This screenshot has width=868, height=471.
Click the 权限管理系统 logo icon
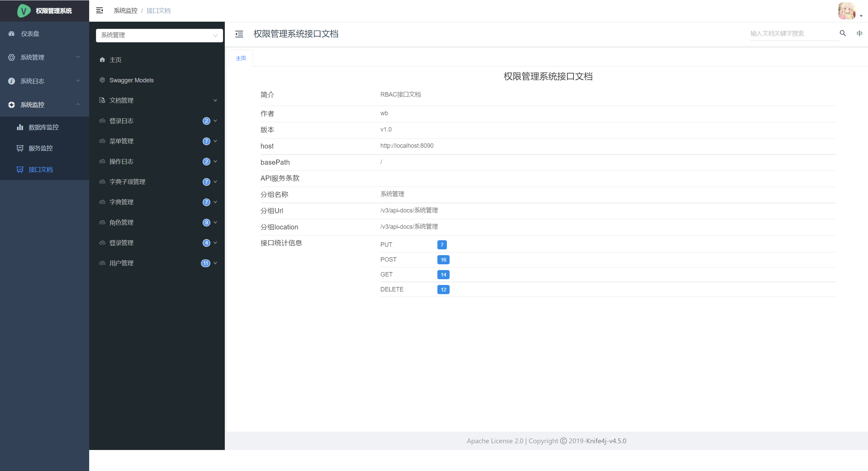tap(24, 11)
